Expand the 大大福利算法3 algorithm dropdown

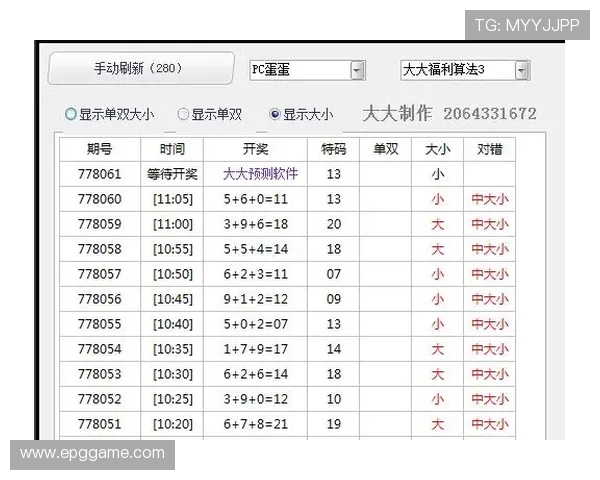pos(465,70)
